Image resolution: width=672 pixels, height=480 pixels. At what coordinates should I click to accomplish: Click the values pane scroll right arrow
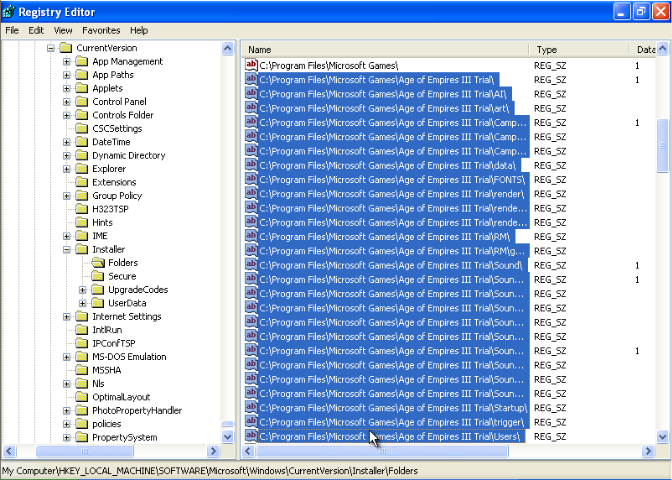tap(648, 451)
